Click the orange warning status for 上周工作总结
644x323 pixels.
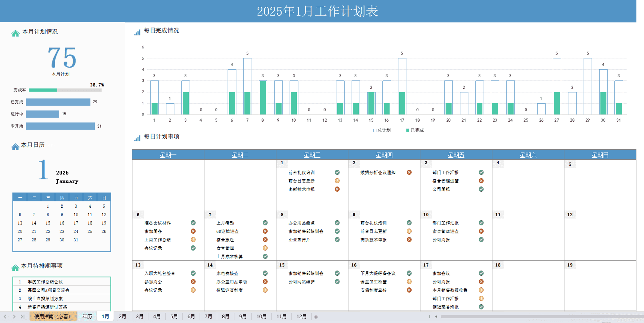point(193,240)
